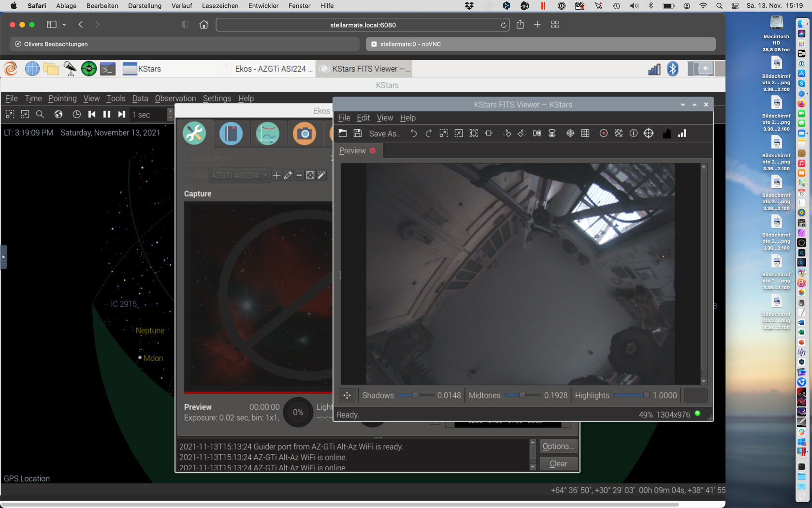
Task: Launch Ekos profile wizard wand
Action: pos(321,175)
